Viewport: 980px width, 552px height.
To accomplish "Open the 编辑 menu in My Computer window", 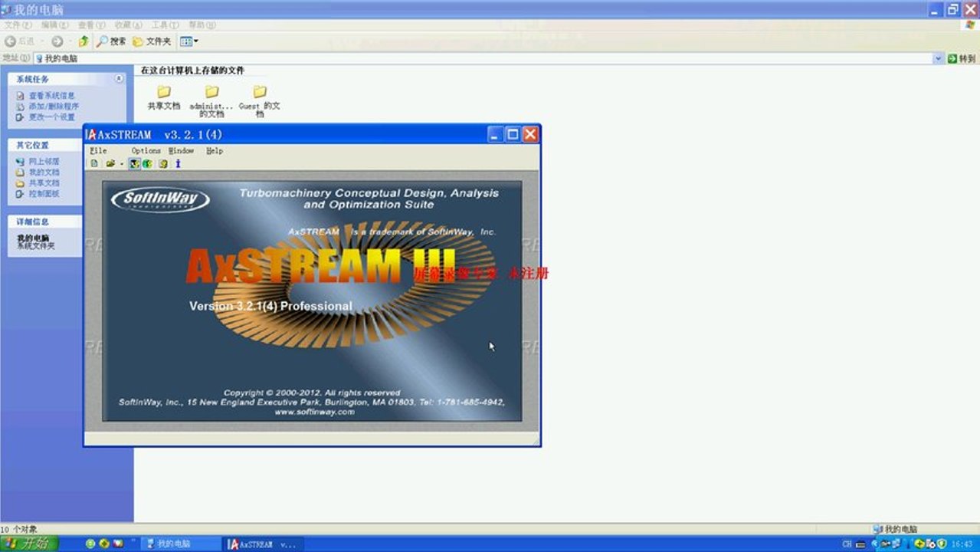I will click(54, 25).
